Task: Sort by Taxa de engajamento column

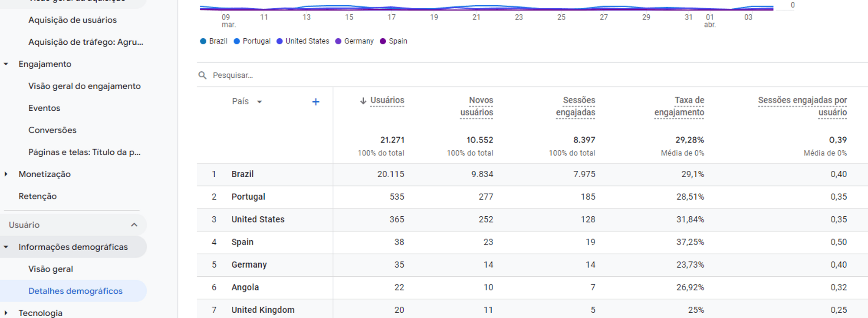Action: point(679,106)
